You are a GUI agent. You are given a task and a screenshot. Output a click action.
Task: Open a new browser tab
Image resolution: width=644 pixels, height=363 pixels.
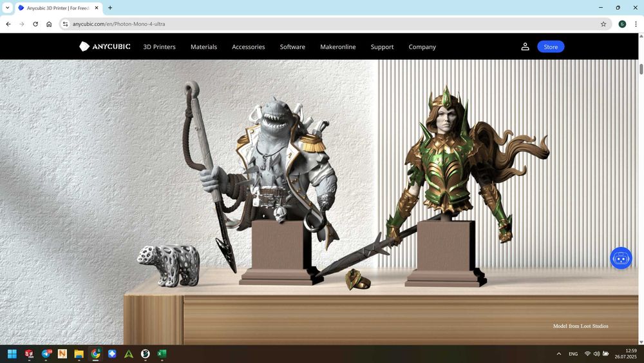tap(110, 8)
